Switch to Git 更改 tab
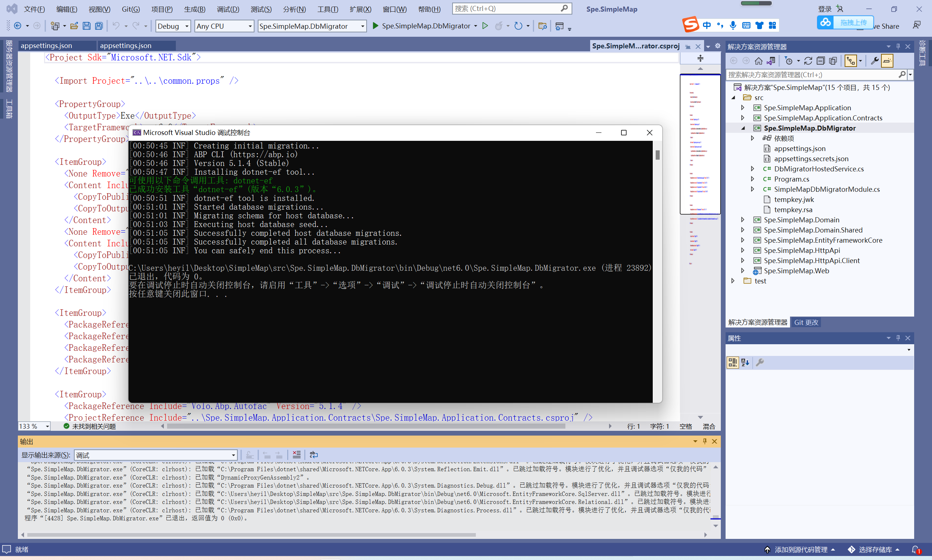Image resolution: width=932 pixels, height=560 pixels. pos(806,322)
